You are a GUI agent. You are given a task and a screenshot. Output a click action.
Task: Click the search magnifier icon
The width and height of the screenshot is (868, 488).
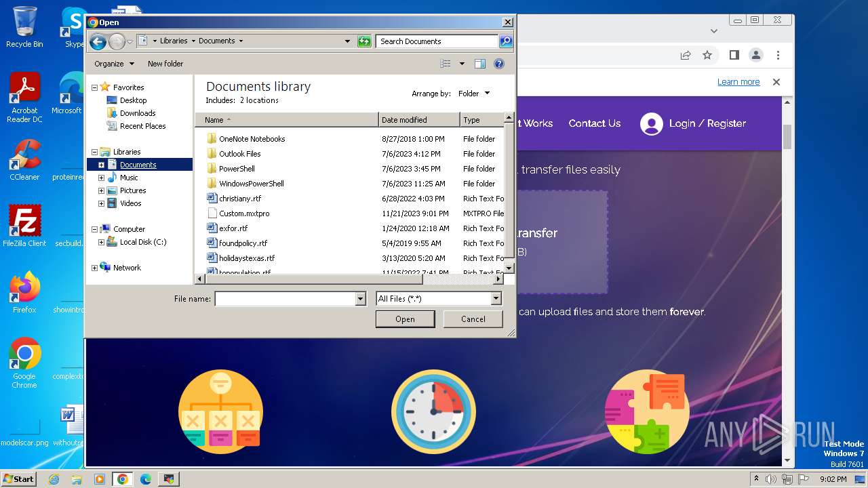[506, 41]
